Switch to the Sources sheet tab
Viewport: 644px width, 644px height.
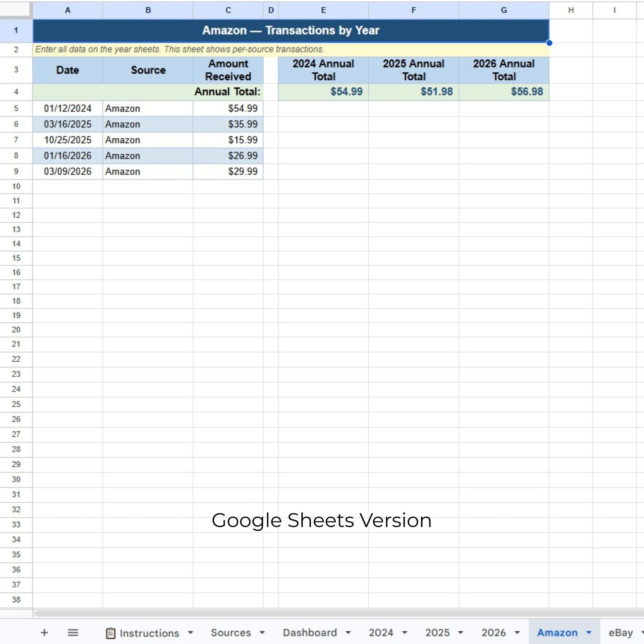231,632
